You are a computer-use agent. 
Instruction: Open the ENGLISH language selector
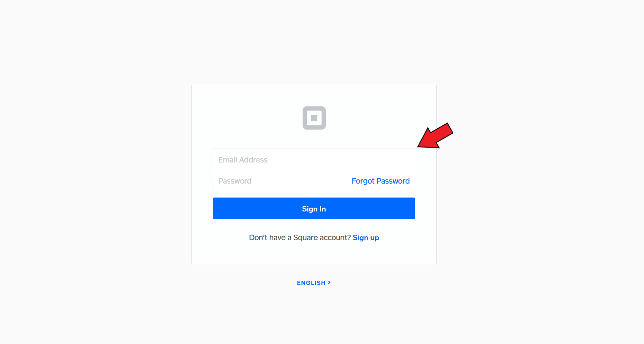click(314, 283)
